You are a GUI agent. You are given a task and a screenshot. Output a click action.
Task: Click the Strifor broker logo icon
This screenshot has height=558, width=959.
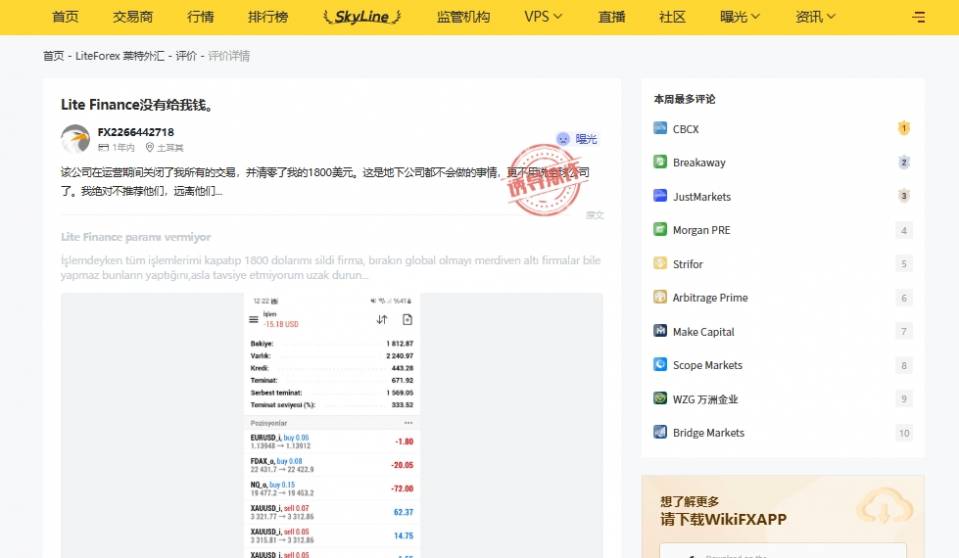click(x=660, y=263)
